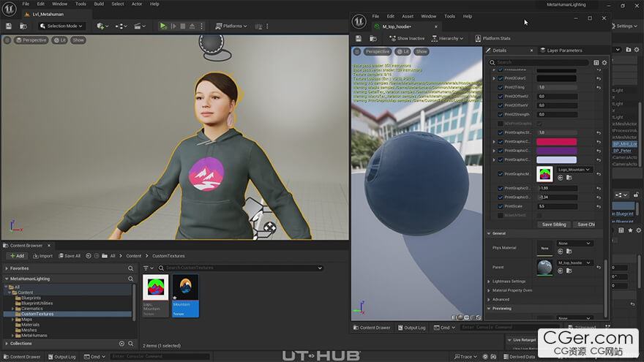Expand the Cinematics folder in tree
Image resolution: width=644 pixels, height=362 pixels.
[x=12, y=309]
